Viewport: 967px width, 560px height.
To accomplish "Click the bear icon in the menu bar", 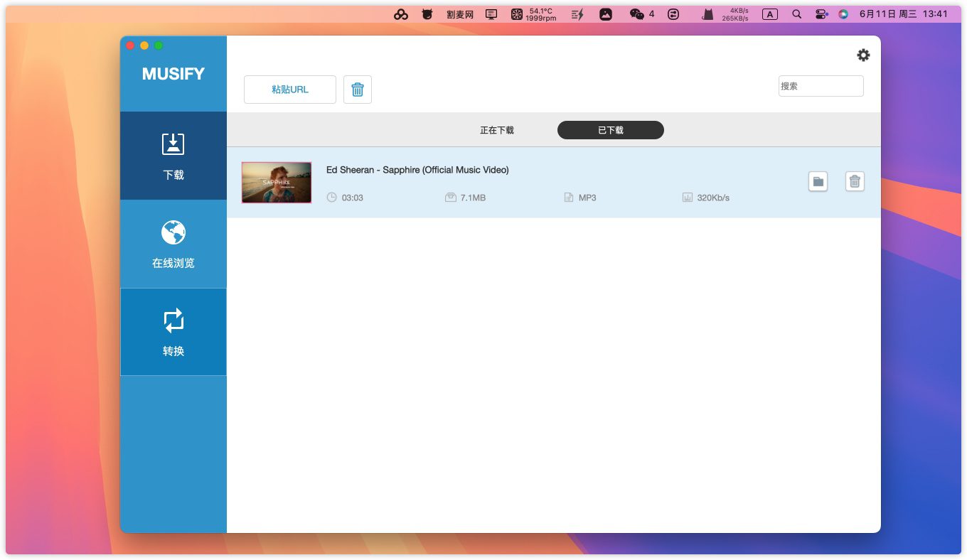I will point(427,14).
